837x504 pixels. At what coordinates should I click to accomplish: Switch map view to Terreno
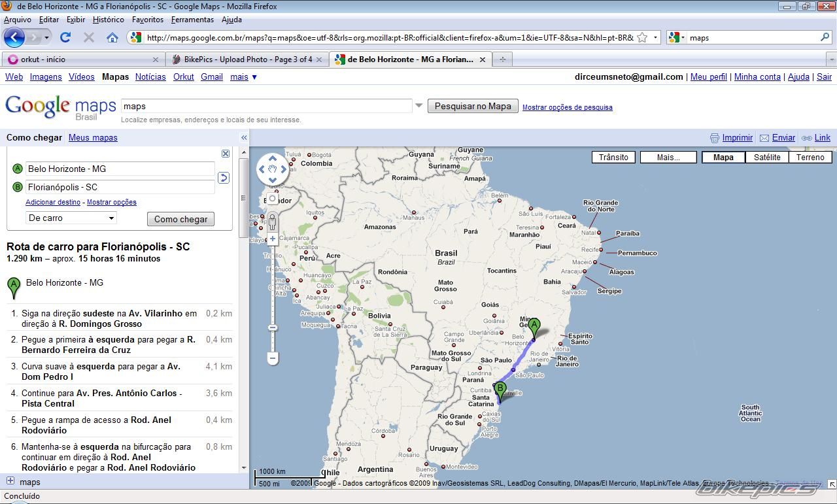tap(810, 158)
